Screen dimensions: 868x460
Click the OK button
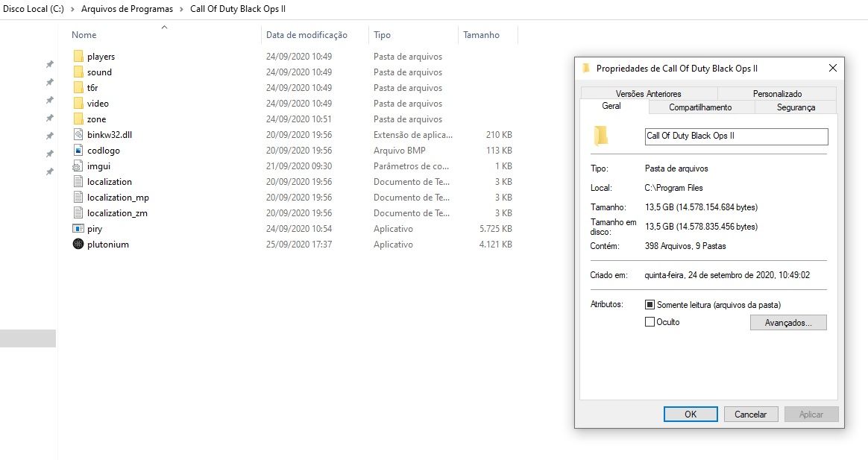tap(691, 414)
